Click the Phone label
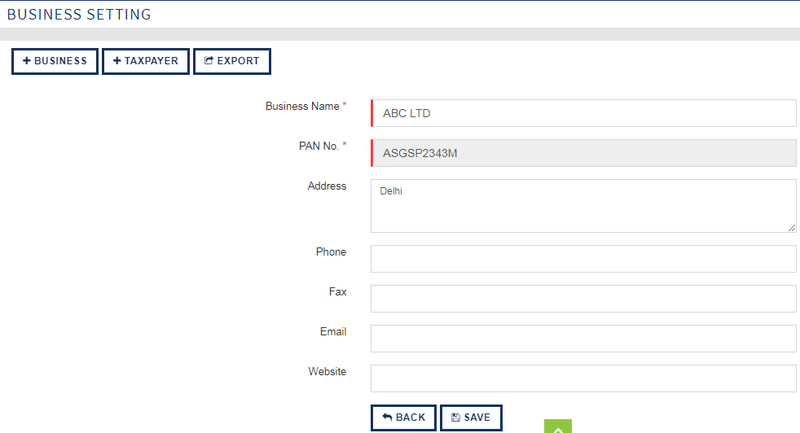 pos(331,252)
